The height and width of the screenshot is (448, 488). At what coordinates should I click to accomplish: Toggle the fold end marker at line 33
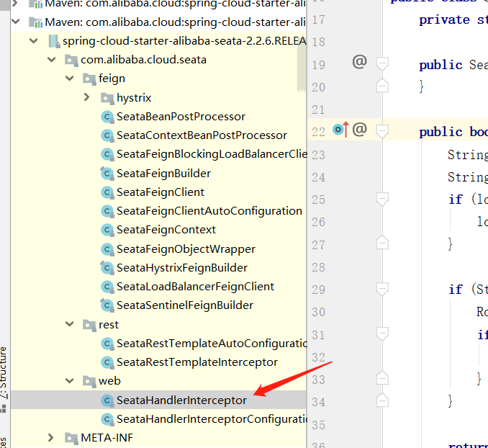tap(382, 378)
